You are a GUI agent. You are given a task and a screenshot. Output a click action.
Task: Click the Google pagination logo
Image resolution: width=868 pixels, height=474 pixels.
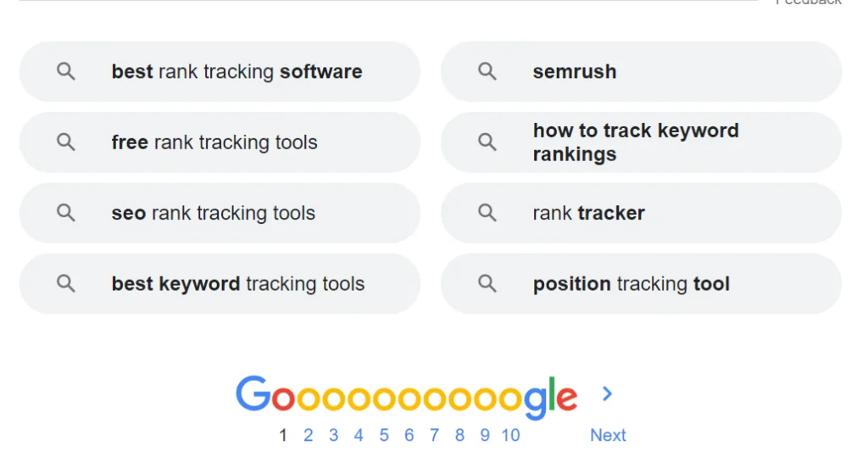point(407,397)
